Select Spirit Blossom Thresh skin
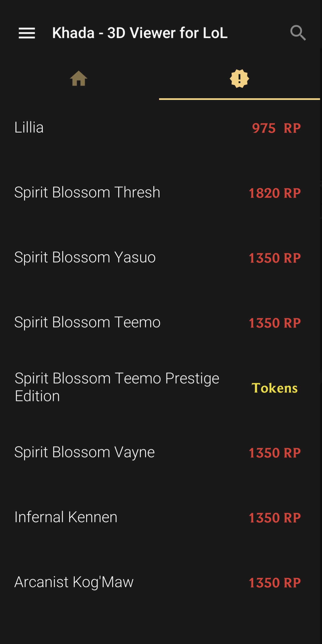Viewport: 322px width, 644px height. [x=87, y=192]
